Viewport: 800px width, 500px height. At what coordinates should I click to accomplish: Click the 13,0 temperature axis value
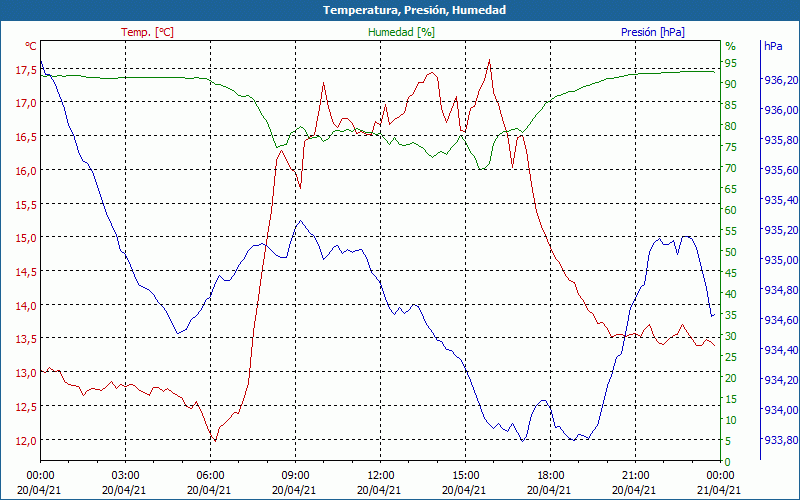click(x=26, y=374)
